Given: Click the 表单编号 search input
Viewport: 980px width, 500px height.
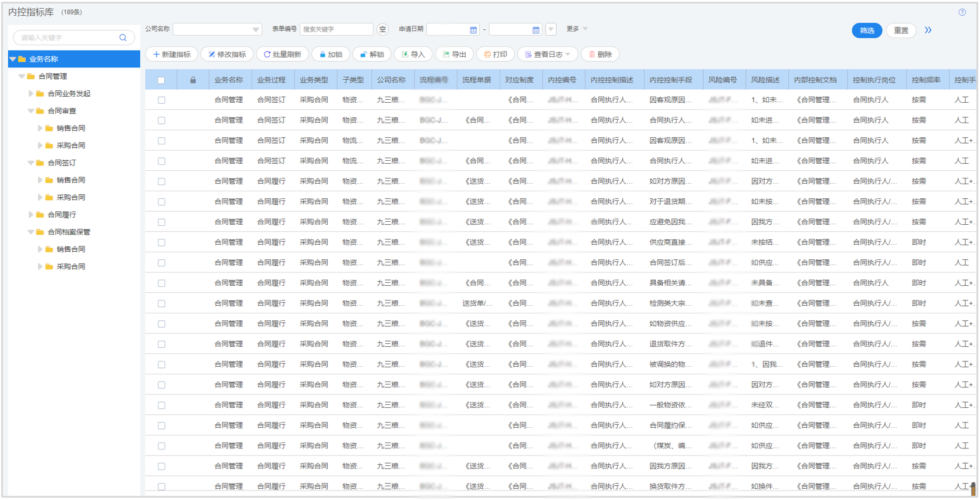Looking at the screenshot, I should [x=337, y=29].
